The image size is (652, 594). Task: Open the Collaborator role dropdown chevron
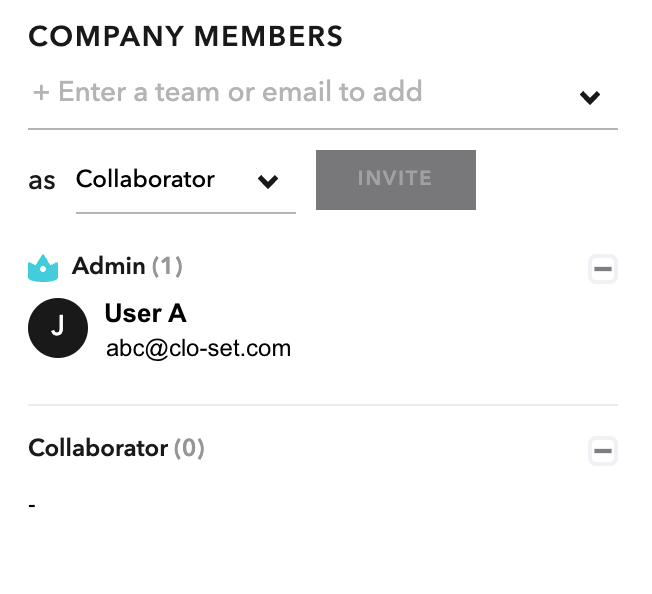[x=268, y=181]
